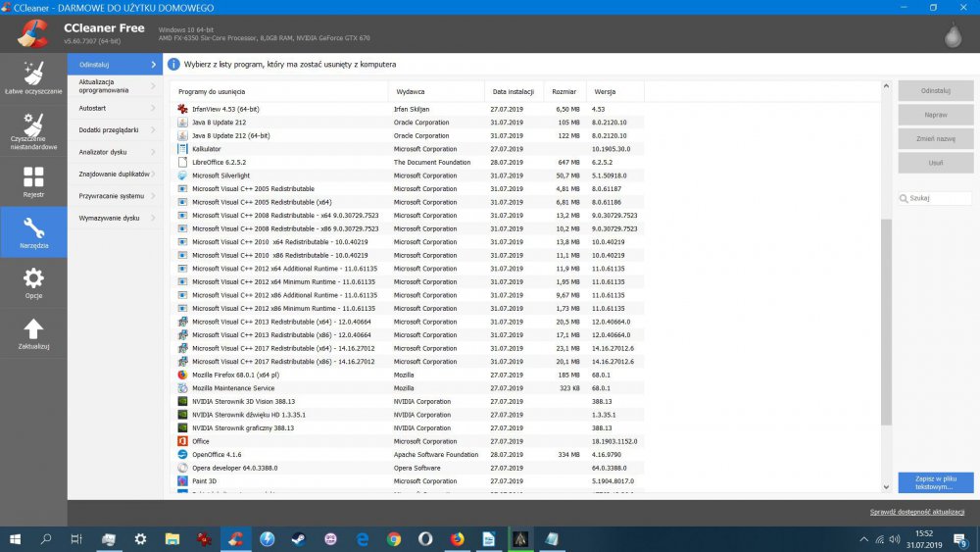Click Zapisz w pliku tekstowym button
The height and width of the screenshot is (552, 980).
[x=936, y=482]
